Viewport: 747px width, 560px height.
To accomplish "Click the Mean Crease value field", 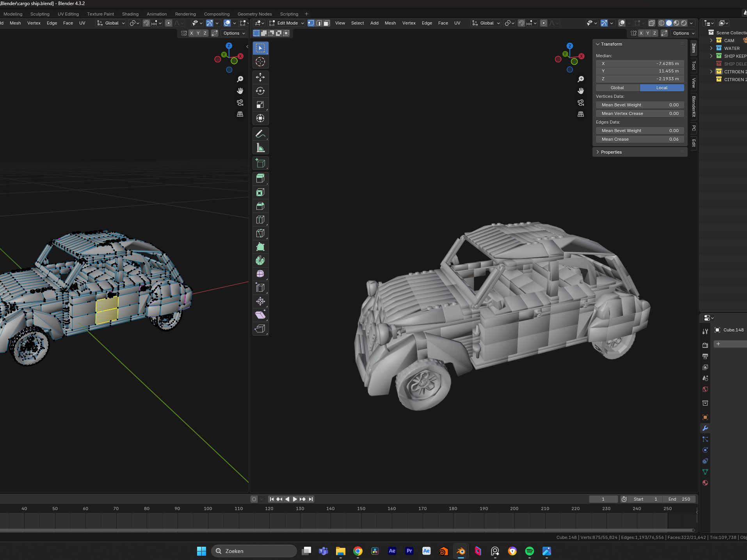I will pos(640,139).
